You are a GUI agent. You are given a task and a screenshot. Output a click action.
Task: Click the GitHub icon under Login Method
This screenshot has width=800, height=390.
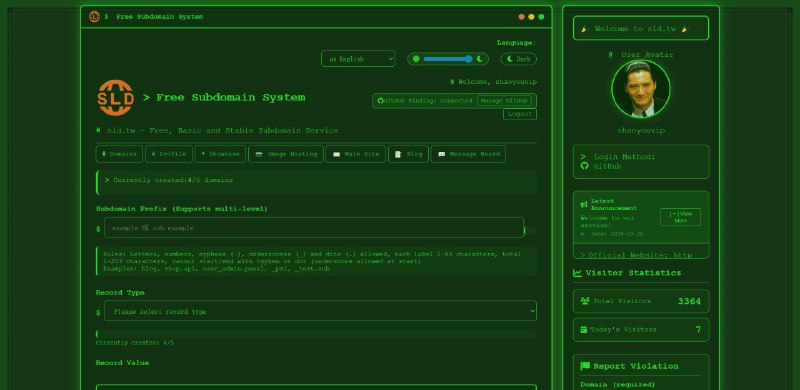click(x=585, y=166)
